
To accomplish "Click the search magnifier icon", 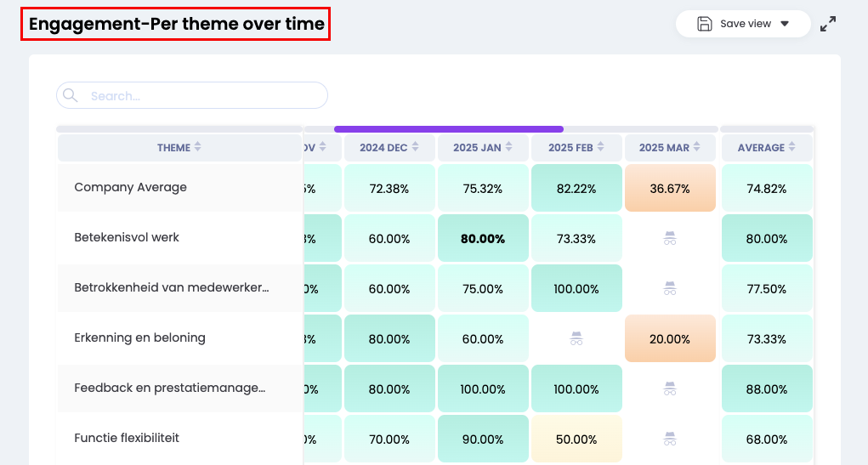I will click(x=71, y=95).
